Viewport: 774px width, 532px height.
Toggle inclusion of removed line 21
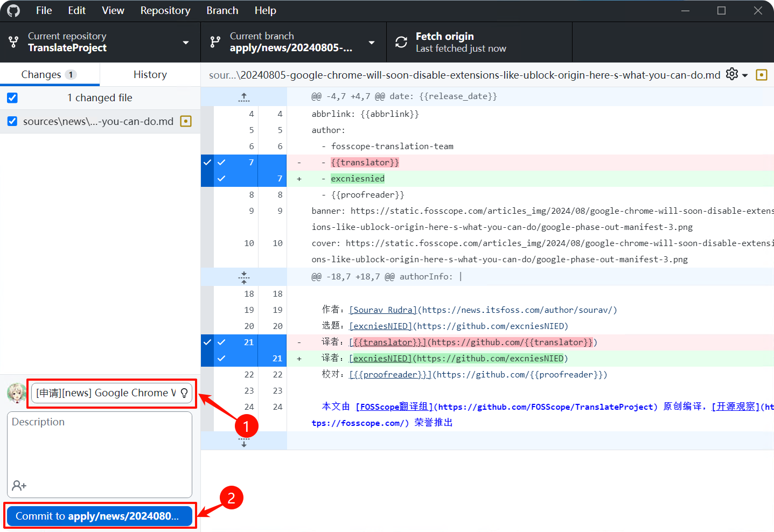pos(221,342)
